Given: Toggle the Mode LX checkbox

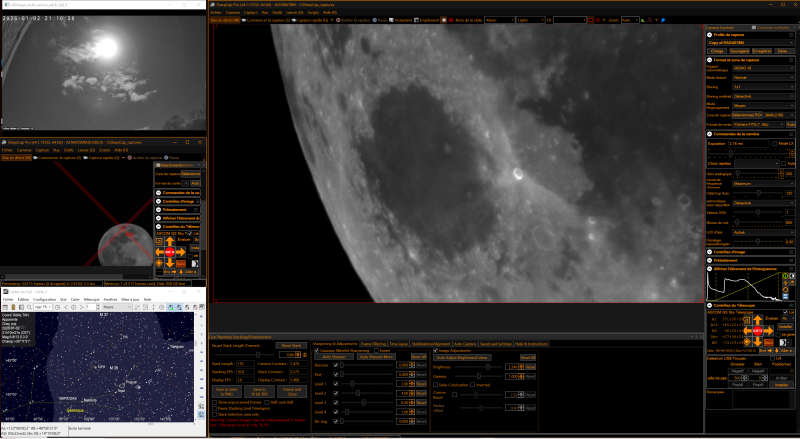Looking at the screenshot, I should click(774, 143).
